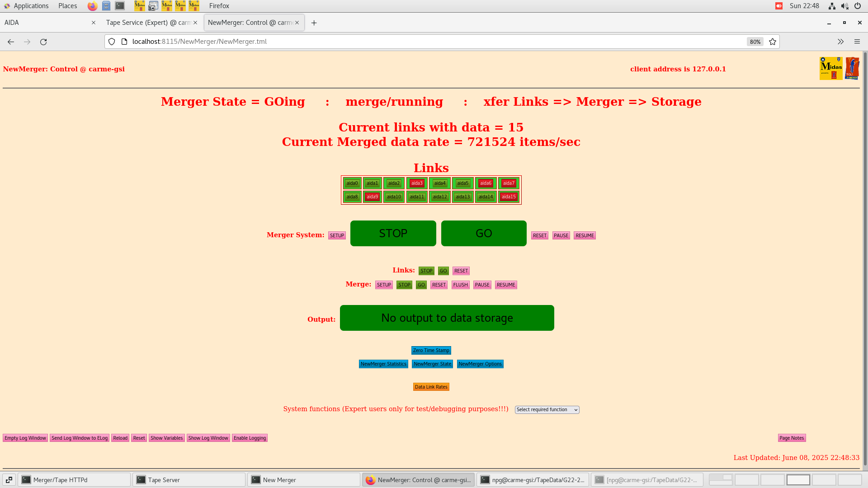Viewport: 868px width, 488px height.
Task: Enable Logging using the pink button
Action: [250, 438]
